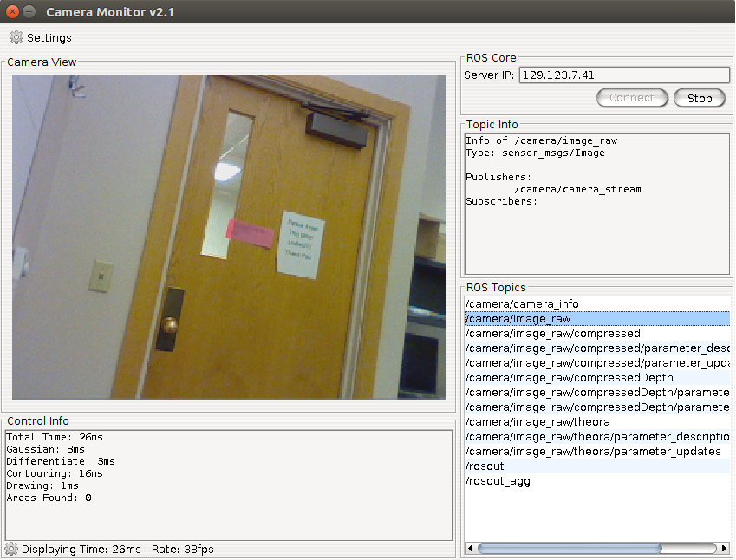Screen dimensions: 736x560
Task: Click the 'Topic Info' panel title
Action: tap(492, 124)
